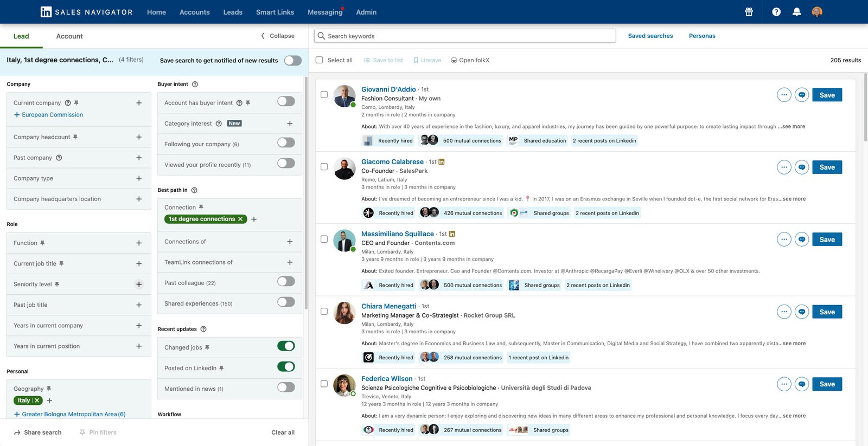Message Federica Wilson via chat icon
Image resolution: width=868 pixels, height=446 pixels.
coord(802,384)
